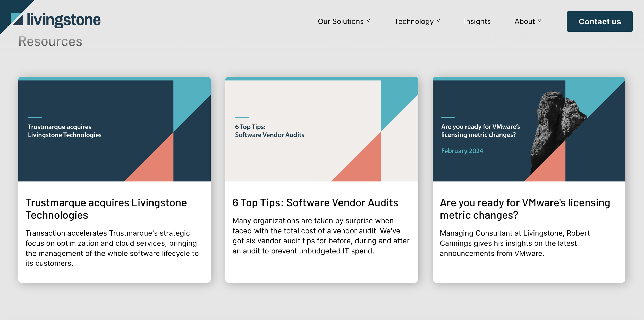
Task: Open the Technology menu
Action: coord(414,21)
